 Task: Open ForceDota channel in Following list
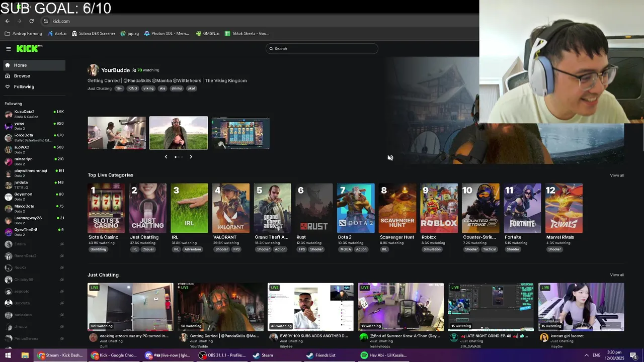(x=34, y=138)
